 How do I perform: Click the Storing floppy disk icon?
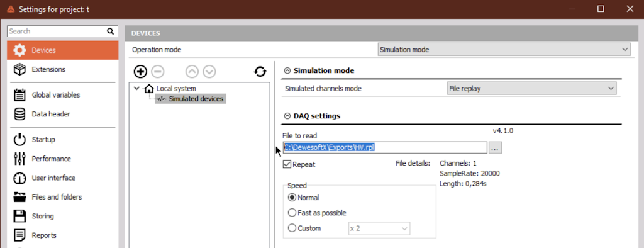coord(19,216)
